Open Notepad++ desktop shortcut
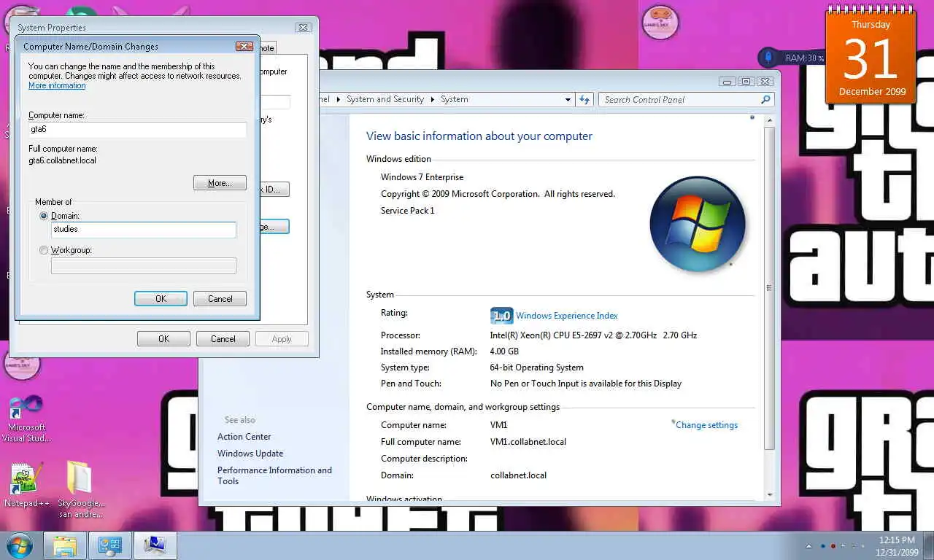Viewport: 934px width, 560px height. [26, 484]
